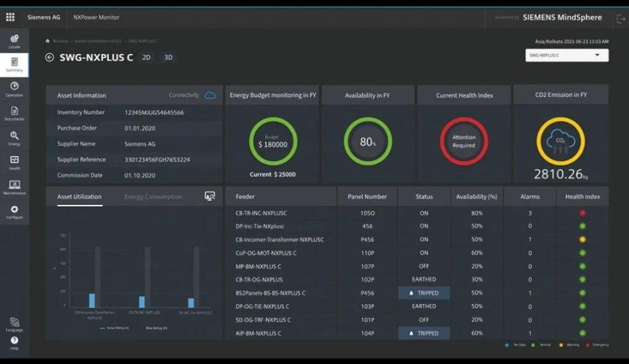
Task: Select feeder CB-TR-OG-NXPLUS
Action: pyautogui.click(x=259, y=279)
